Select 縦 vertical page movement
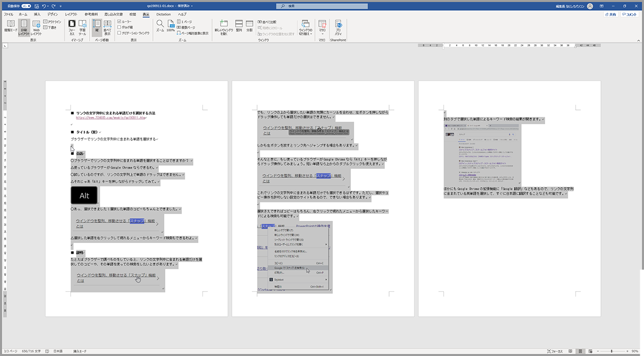Screen dimensions: 644x356 97,27
